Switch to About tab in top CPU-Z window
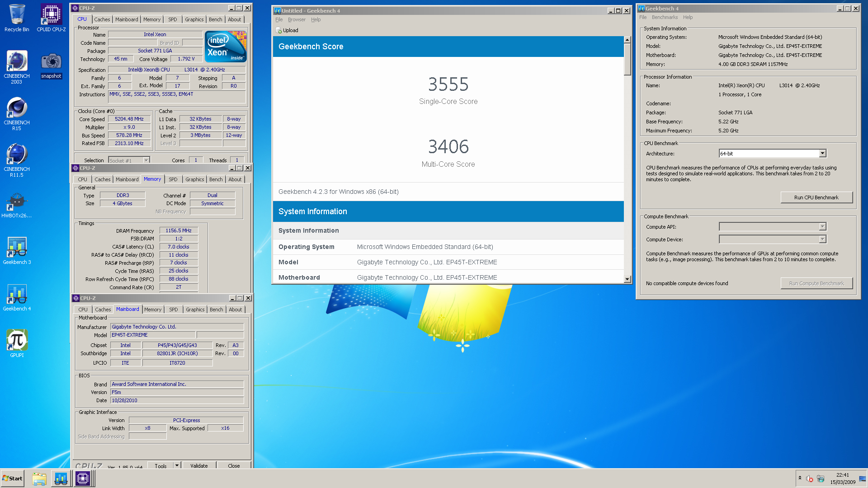Screen dimensions: 868x488 [235, 19]
